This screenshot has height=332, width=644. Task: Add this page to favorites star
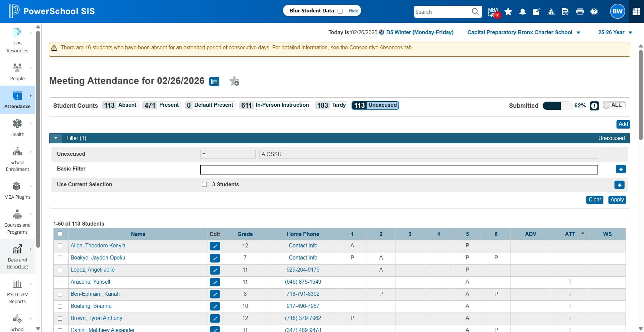(x=234, y=81)
